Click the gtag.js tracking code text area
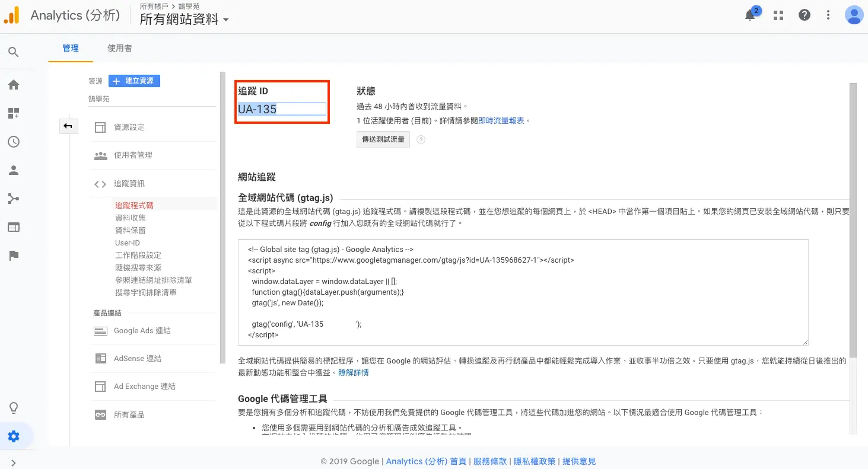This screenshot has width=868, height=469. tap(523, 292)
